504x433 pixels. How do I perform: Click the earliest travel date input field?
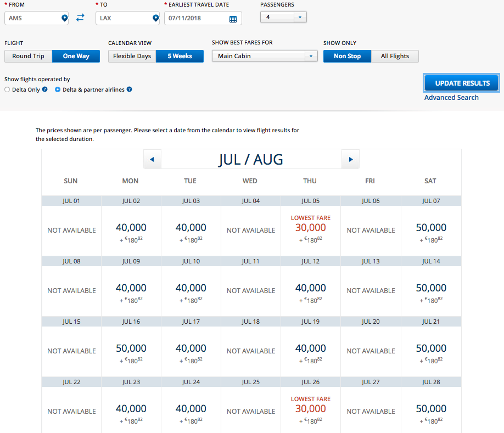pos(195,19)
